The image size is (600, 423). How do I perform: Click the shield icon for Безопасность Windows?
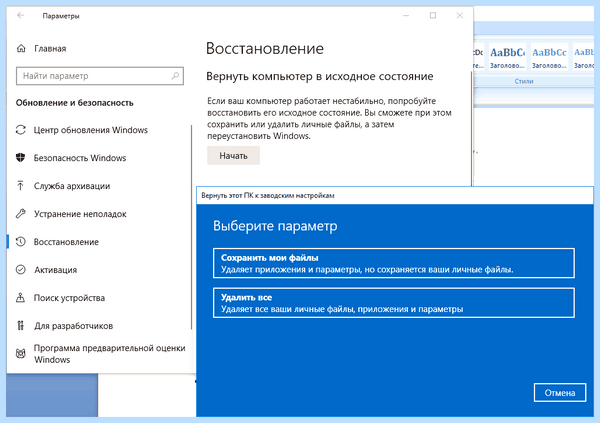(21, 158)
